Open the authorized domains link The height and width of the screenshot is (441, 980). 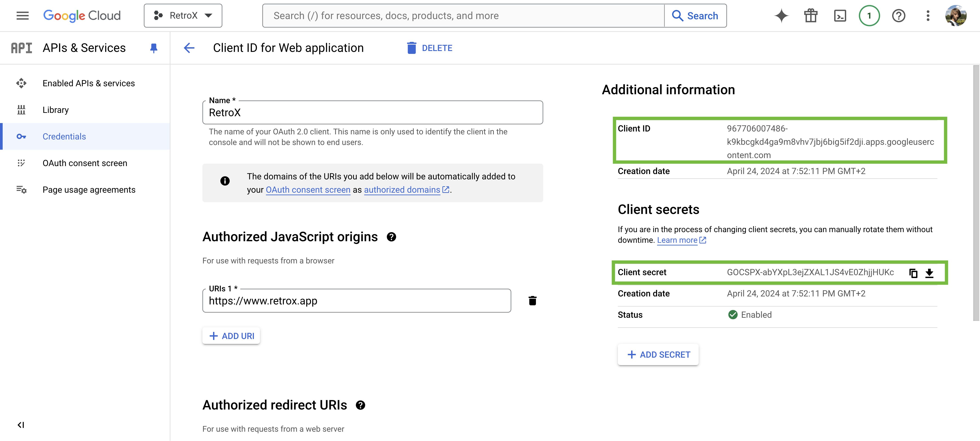click(407, 190)
